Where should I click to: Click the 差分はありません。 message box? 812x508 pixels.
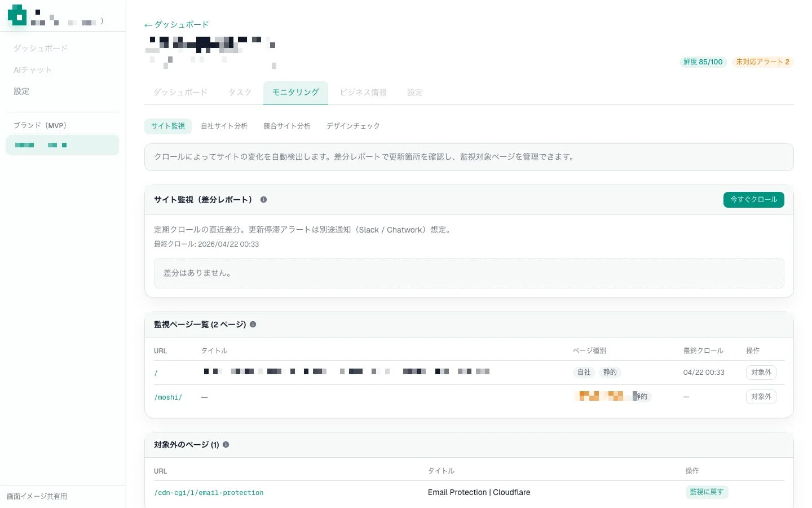(x=469, y=273)
